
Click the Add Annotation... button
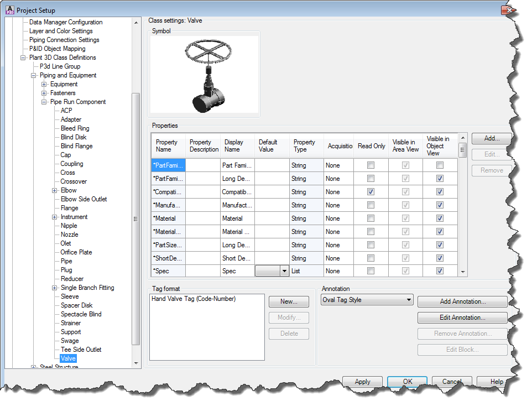(x=462, y=301)
